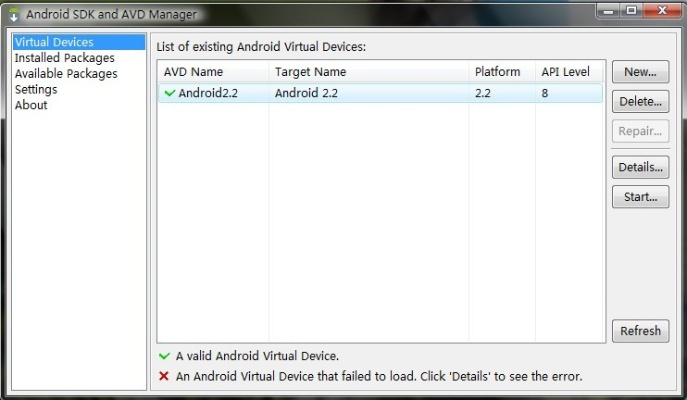Click the Delete... button
The height and width of the screenshot is (400, 687).
tap(640, 102)
